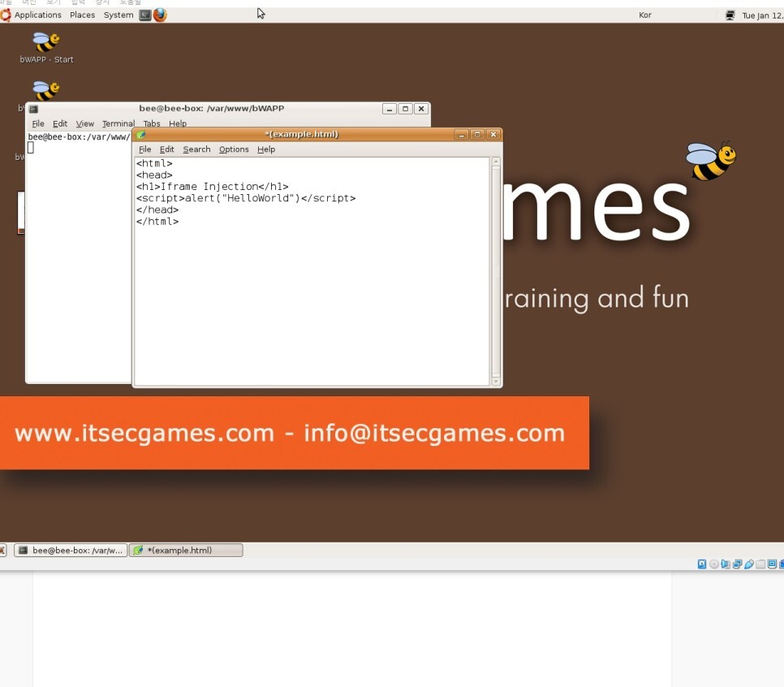Switch to bee@bee-box terminal in taskbar
Image resolution: width=784 pixels, height=687 pixels.
click(x=71, y=551)
